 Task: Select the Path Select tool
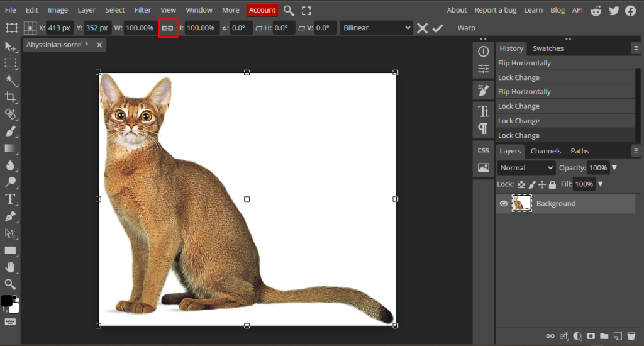click(x=10, y=233)
